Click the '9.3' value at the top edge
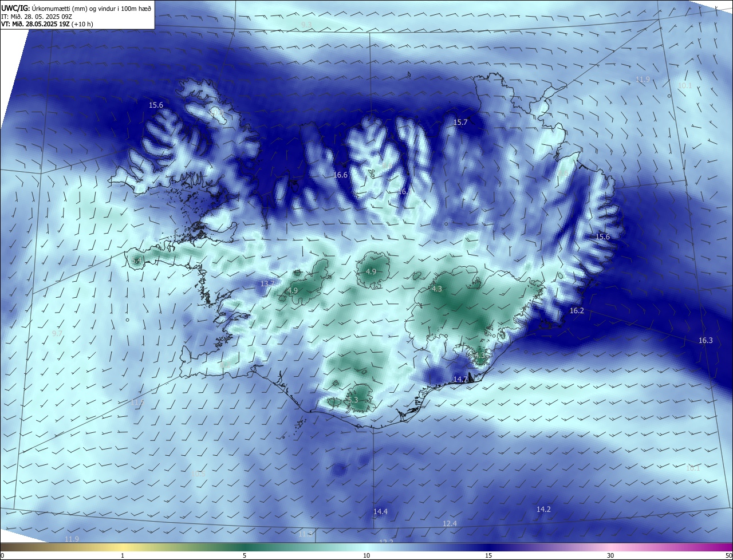The width and height of the screenshot is (733, 560). tap(306, 25)
